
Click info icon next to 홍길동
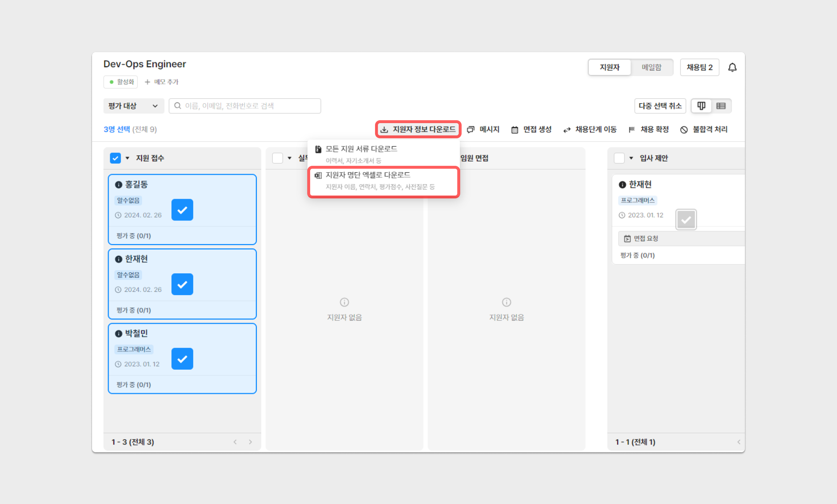coord(118,185)
